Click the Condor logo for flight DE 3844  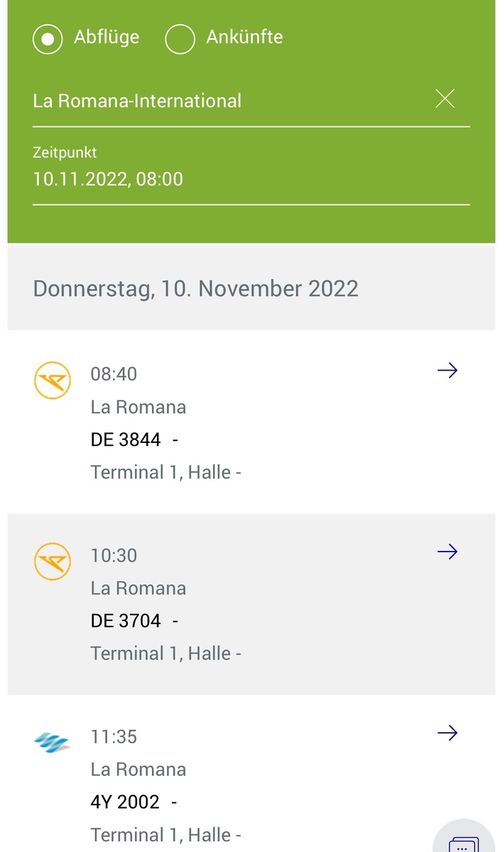tap(53, 381)
